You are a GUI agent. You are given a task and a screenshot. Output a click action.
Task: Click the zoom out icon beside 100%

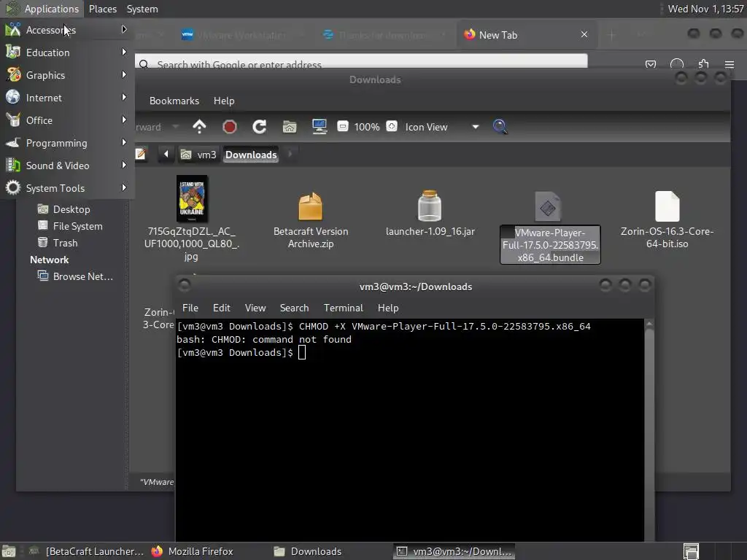tap(343, 127)
